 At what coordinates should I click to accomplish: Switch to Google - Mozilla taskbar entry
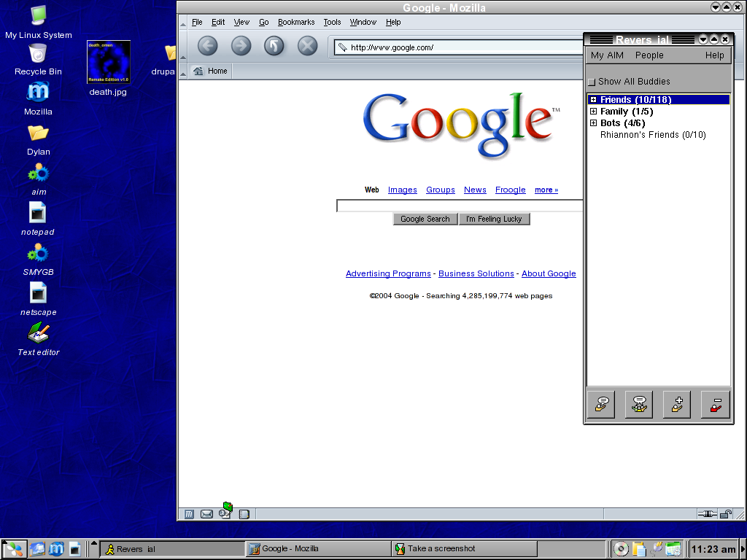tap(318, 549)
